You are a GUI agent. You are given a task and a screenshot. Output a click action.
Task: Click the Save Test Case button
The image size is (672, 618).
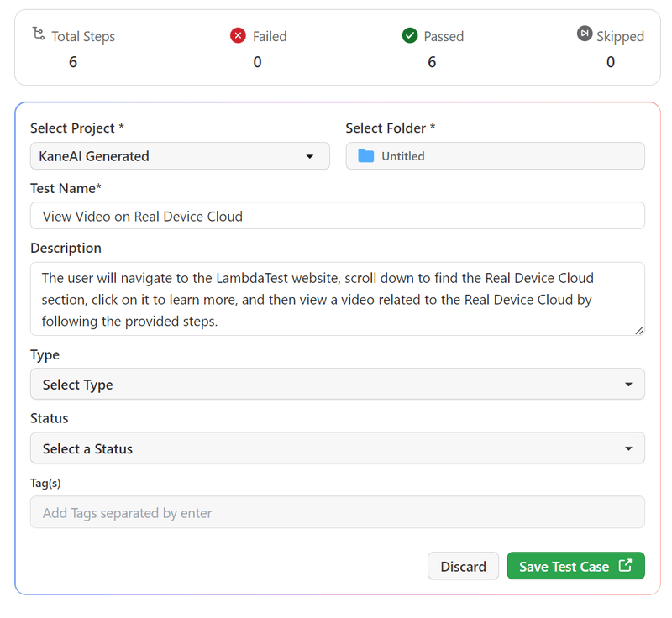[x=575, y=566]
